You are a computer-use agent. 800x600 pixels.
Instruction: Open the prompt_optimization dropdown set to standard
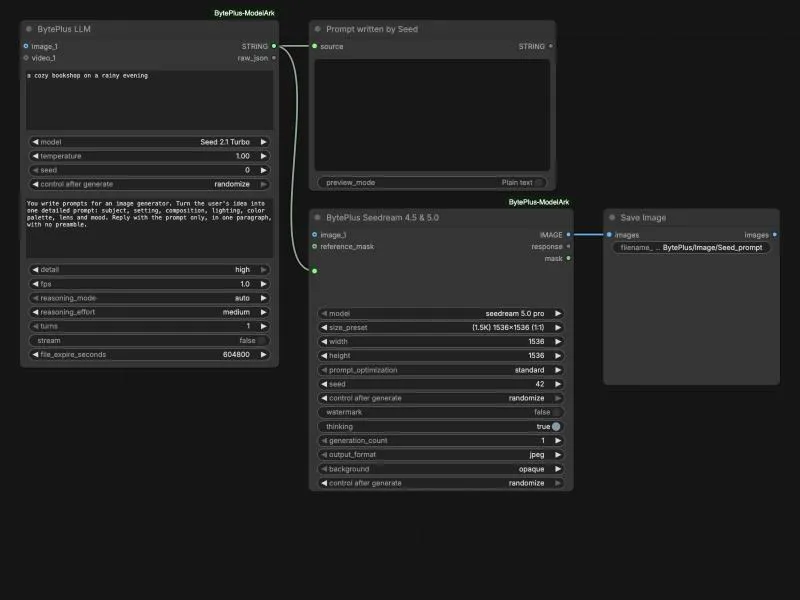click(x=441, y=370)
